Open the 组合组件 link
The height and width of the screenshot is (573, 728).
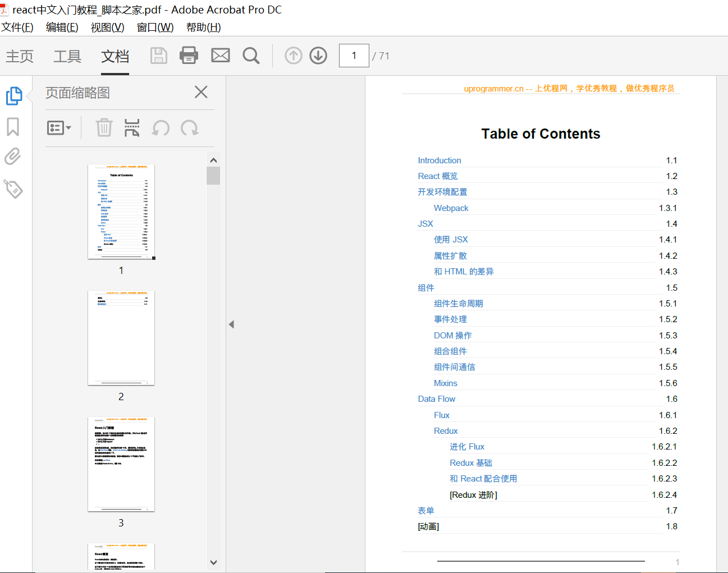pos(450,351)
